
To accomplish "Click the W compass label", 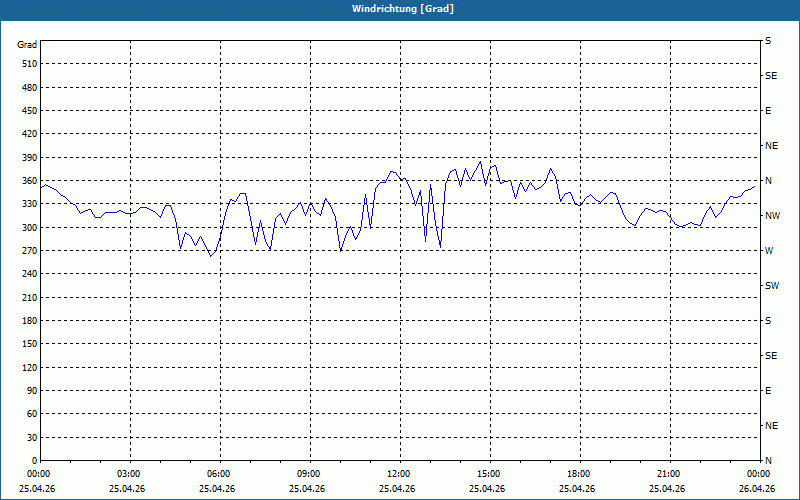I will pyautogui.click(x=769, y=251).
